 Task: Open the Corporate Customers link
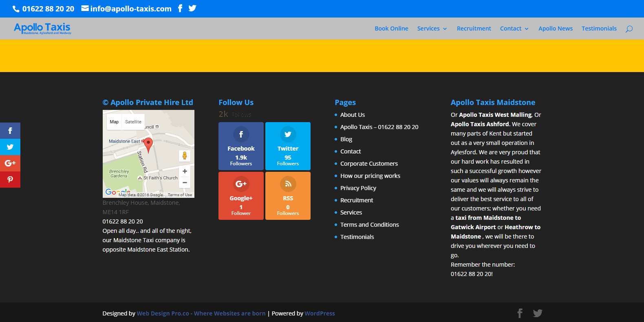[369, 164]
